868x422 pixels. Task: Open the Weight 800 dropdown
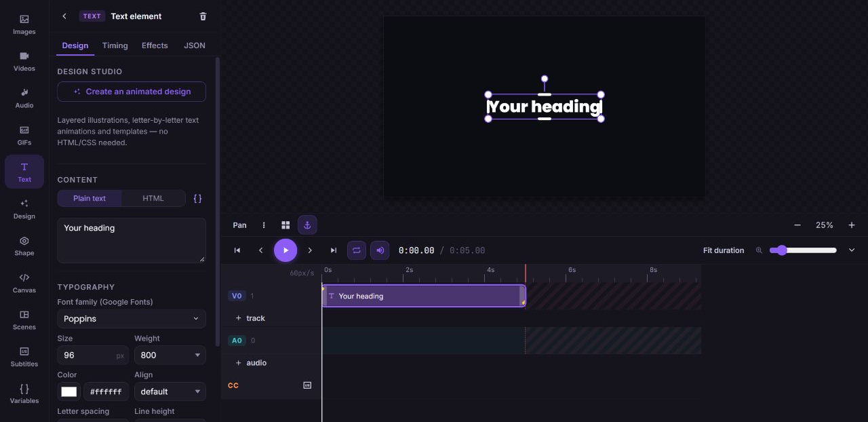click(x=170, y=355)
